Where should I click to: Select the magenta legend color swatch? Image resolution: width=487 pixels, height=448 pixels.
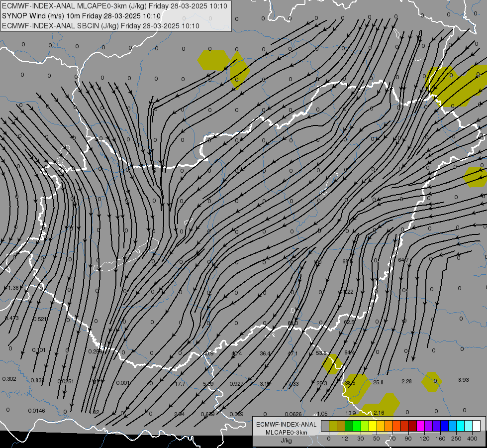pos(421,426)
